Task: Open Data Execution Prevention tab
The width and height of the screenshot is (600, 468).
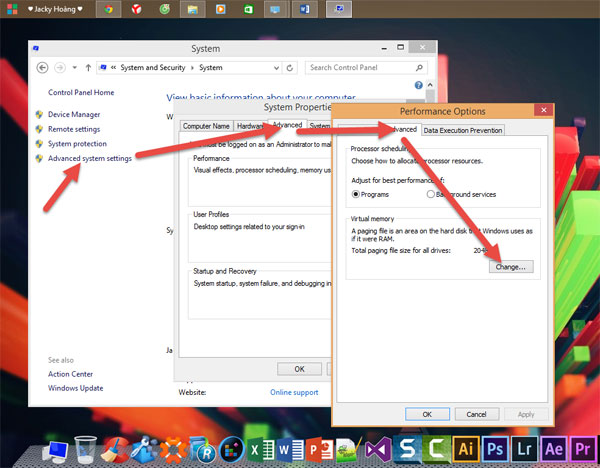Action: pos(462,130)
